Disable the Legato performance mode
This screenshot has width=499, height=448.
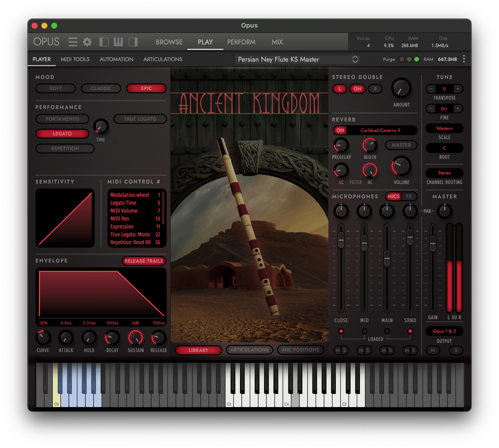click(x=62, y=134)
